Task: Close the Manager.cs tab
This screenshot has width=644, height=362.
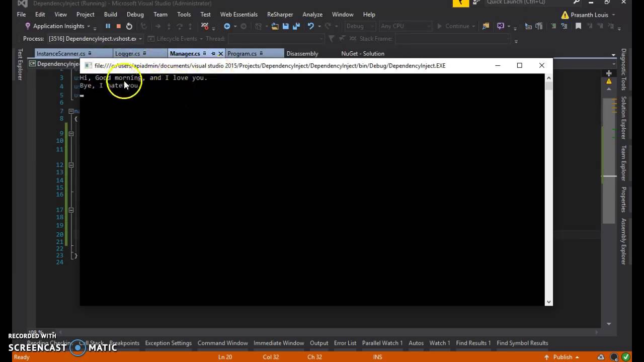Action: pos(220,53)
